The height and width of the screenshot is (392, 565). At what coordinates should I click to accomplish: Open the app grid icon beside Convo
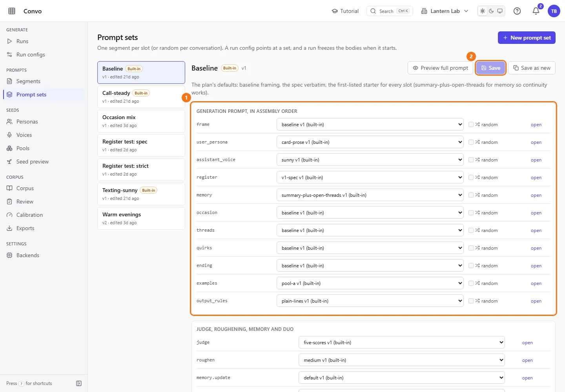(x=12, y=11)
